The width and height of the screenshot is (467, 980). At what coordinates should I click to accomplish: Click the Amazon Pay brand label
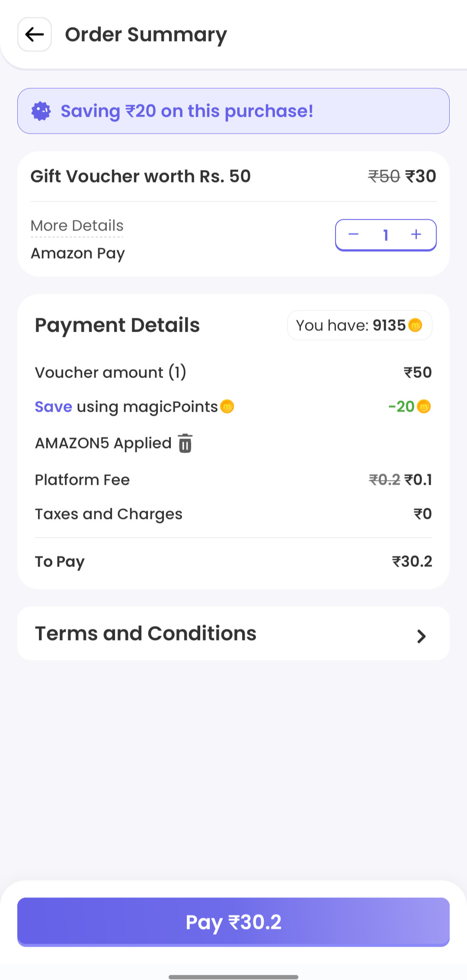tap(78, 253)
